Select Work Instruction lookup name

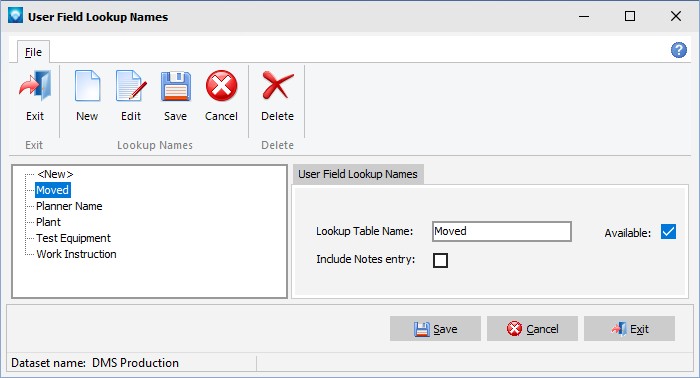coord(76,254)
